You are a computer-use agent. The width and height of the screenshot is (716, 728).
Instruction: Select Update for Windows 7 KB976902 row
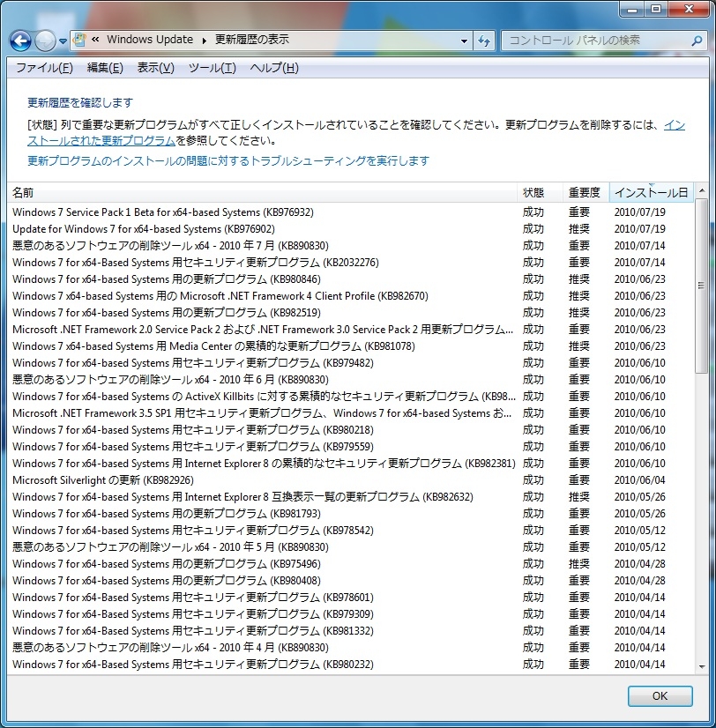(351, 229)
